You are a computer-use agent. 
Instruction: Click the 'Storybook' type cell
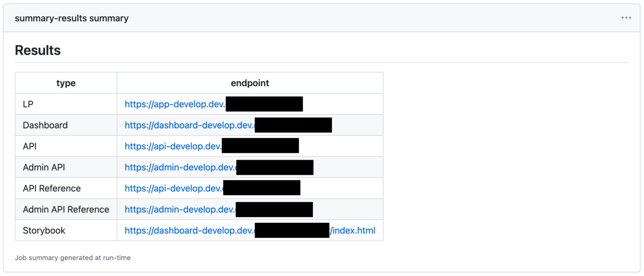pos(66,230)
